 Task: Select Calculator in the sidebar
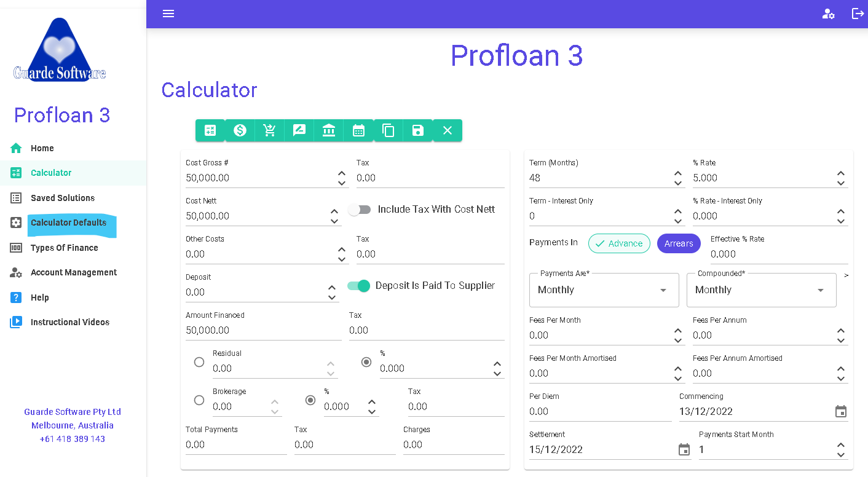[73, 173]
